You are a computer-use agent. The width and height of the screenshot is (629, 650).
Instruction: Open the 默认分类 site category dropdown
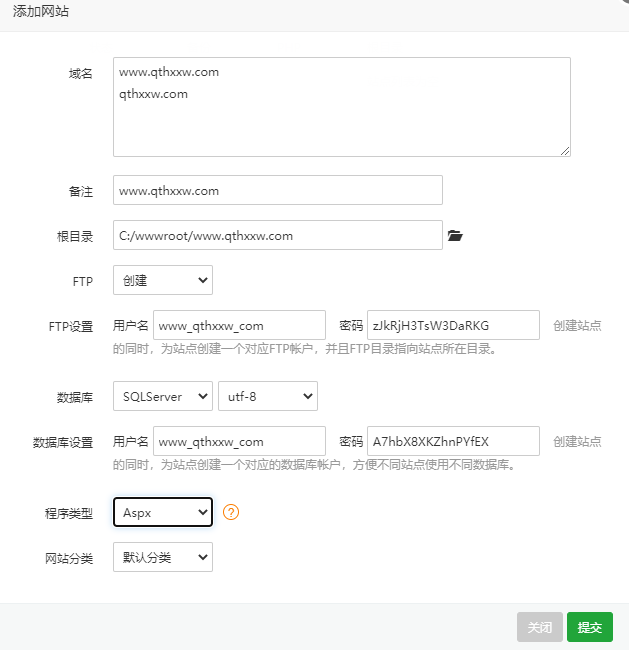pos(162,557)
